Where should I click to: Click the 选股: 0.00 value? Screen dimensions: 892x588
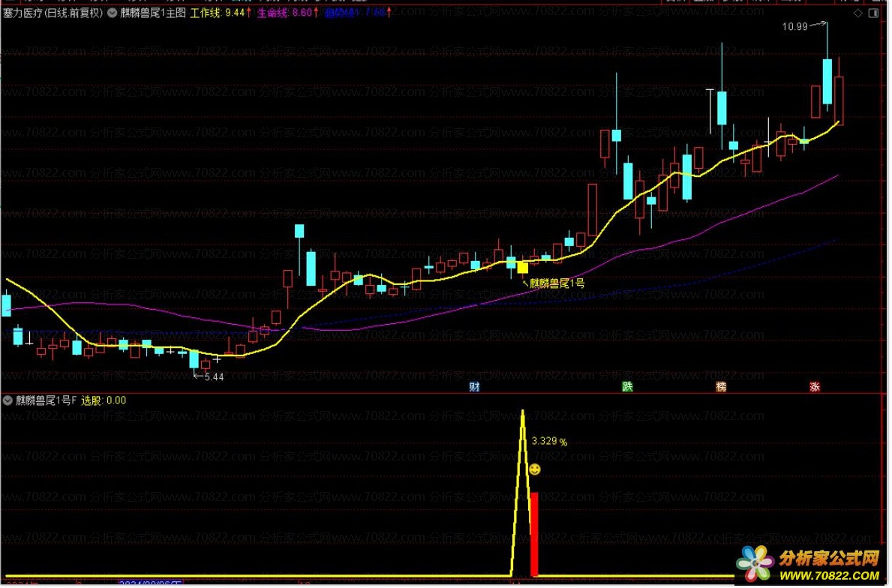pos(104,401)
